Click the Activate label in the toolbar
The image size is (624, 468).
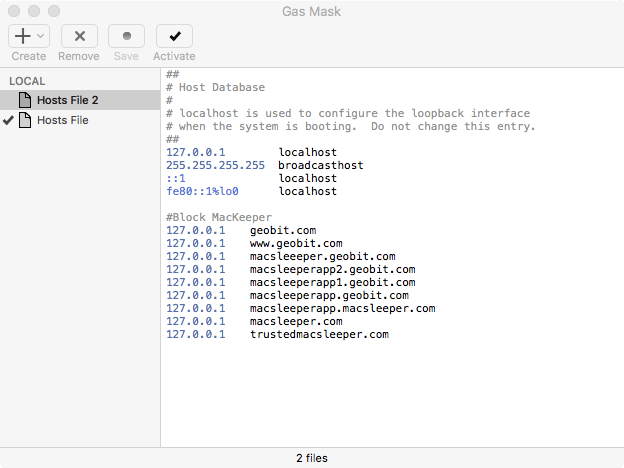174,56
